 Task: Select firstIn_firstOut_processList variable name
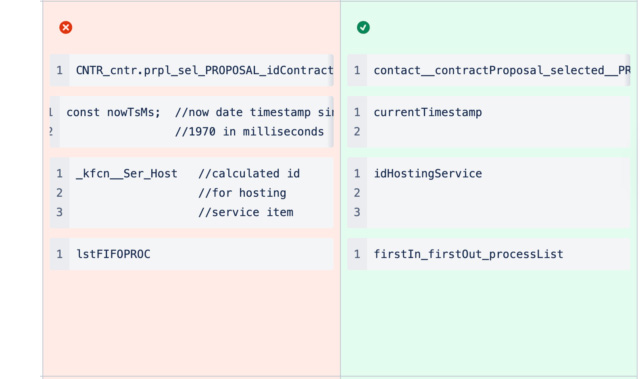pyautogui.click(x=469, y=254)
